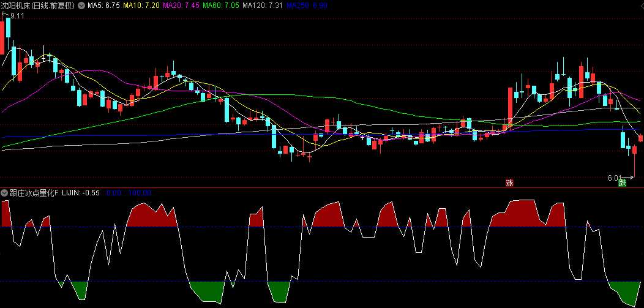Screen dimensions: 644x308
Task: Click the 跟庄冰点量化F indicator name
Action: (34, 193)
